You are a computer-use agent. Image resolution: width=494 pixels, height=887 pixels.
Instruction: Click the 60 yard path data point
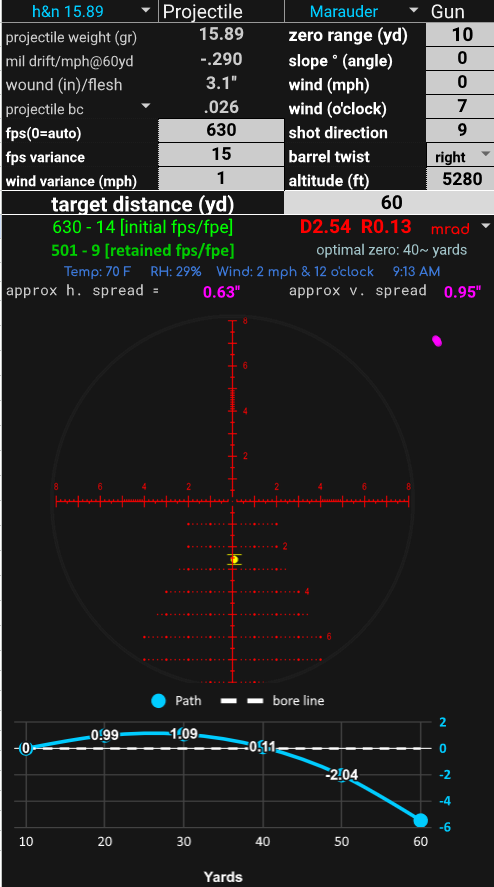[x=420, y=820]
